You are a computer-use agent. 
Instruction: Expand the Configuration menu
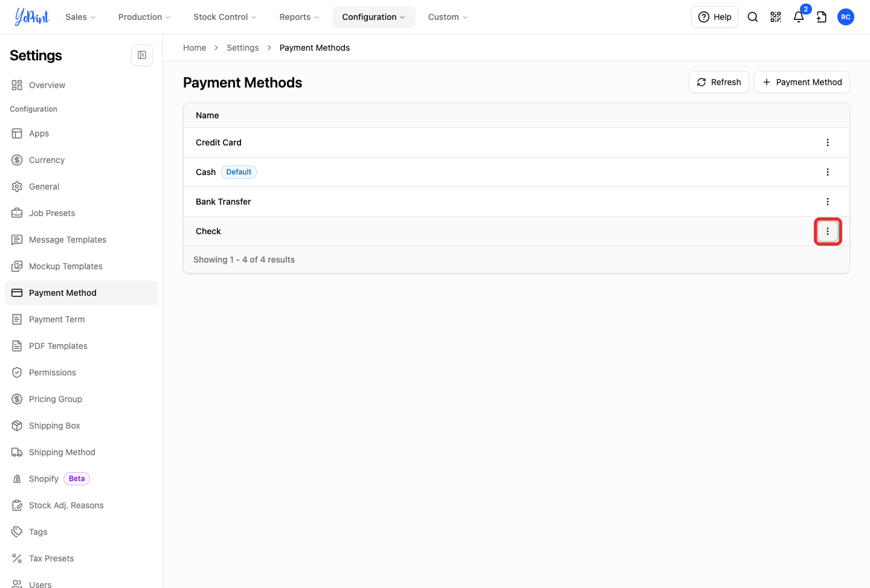click(374, 17)
